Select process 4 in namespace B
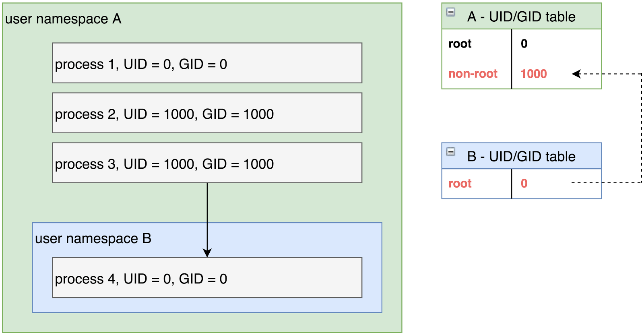This screenshot has height=335, width=644. [x=207, y=278]
